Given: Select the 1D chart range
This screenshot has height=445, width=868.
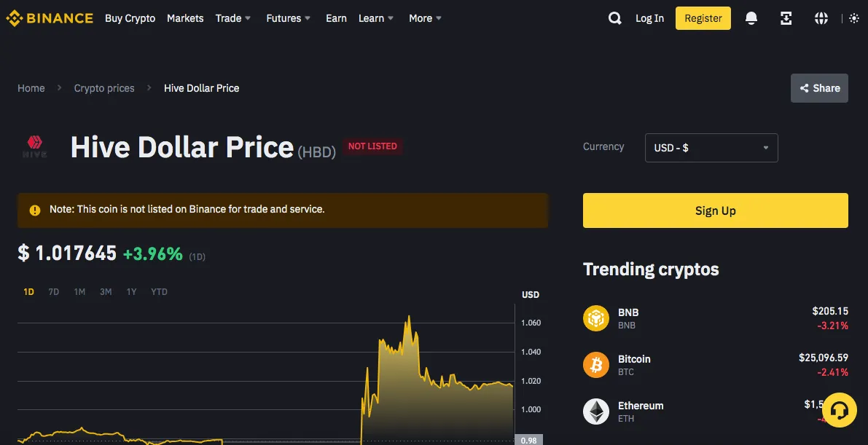Looking at the screenshot, I should coord(28,291).
